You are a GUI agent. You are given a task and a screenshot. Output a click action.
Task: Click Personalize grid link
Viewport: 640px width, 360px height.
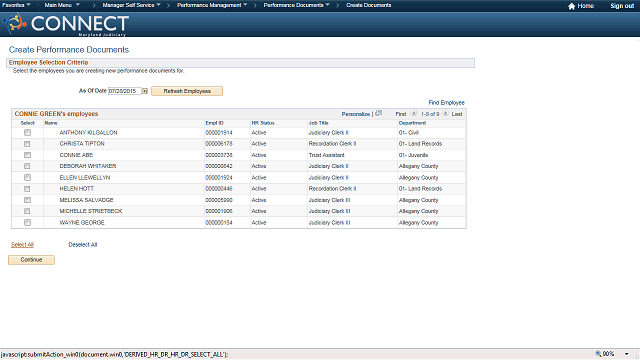356,114
